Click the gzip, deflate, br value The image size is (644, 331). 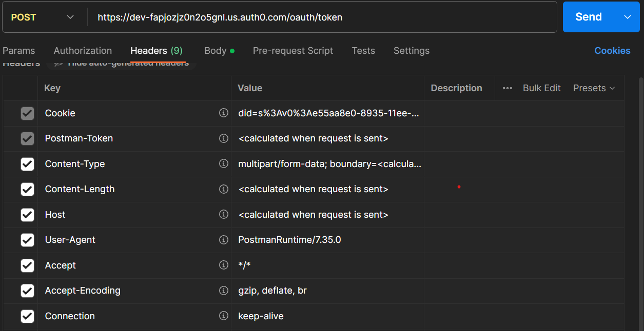point(272,291)
